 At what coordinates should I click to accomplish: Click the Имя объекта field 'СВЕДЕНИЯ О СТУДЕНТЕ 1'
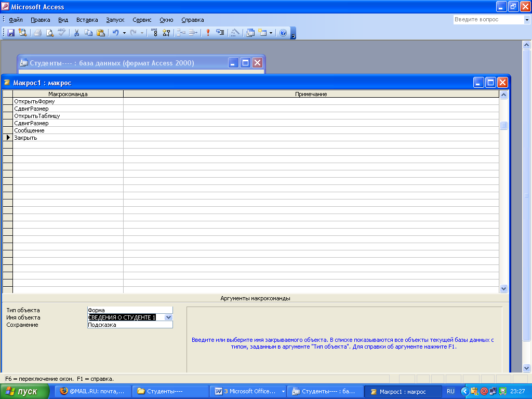click(126, 317)
